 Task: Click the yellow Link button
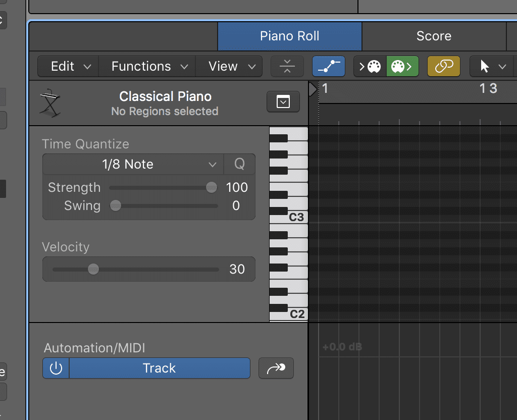point(444,66)
